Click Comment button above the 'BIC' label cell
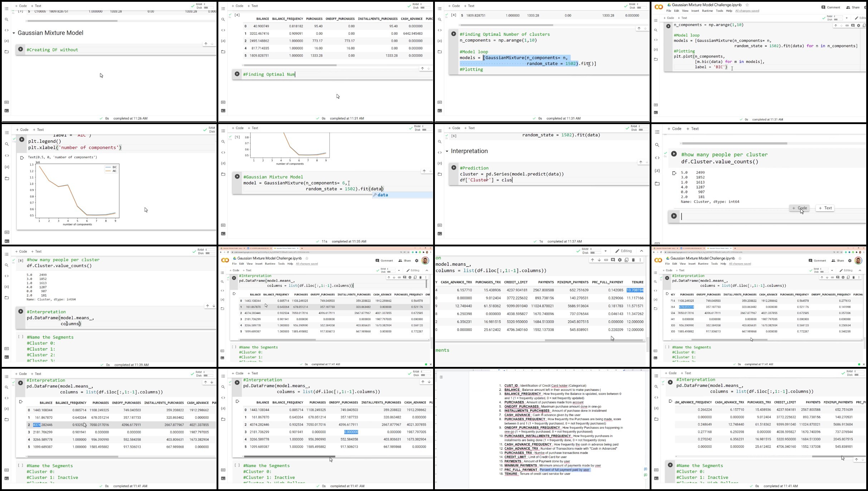 [x=831, y=7]
